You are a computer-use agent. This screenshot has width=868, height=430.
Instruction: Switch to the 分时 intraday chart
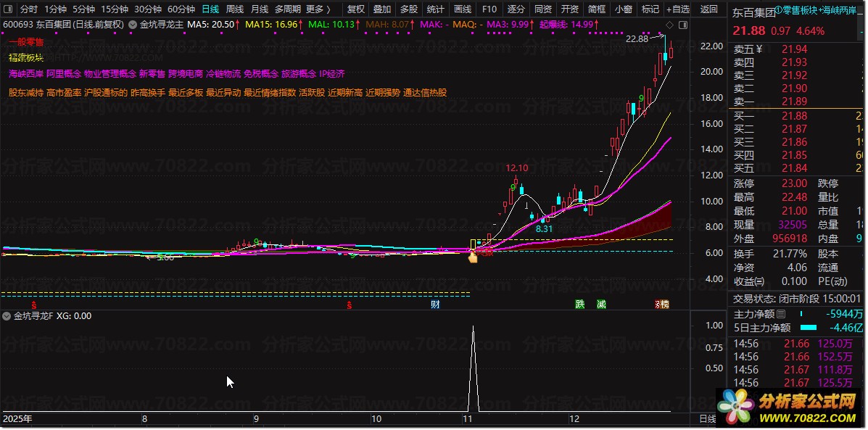coord(29,9)
